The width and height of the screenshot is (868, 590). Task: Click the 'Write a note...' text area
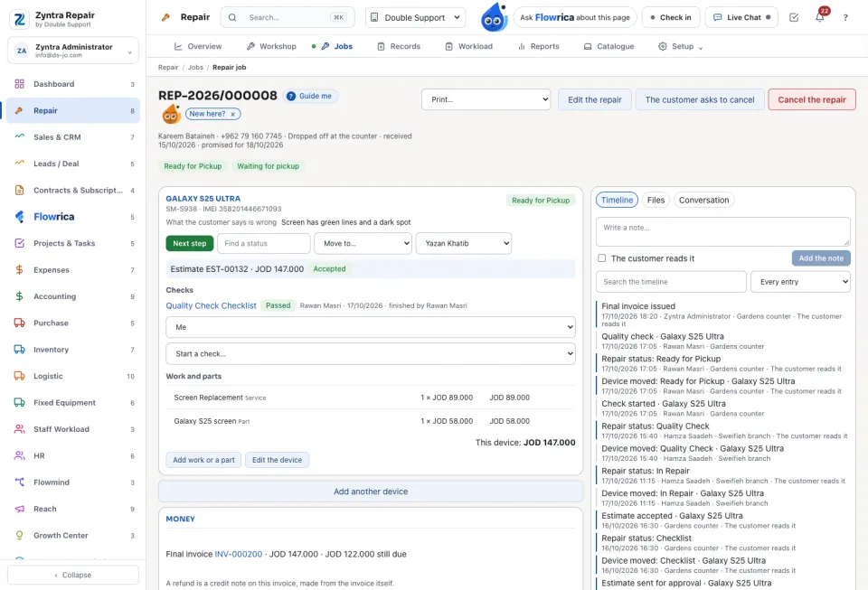click(723, 231)
